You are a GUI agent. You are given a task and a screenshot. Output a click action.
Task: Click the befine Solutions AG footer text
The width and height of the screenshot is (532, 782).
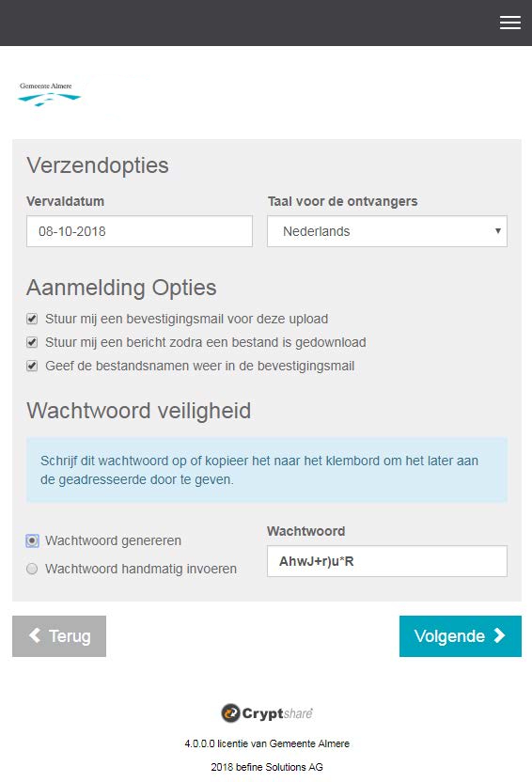point(267,767)
